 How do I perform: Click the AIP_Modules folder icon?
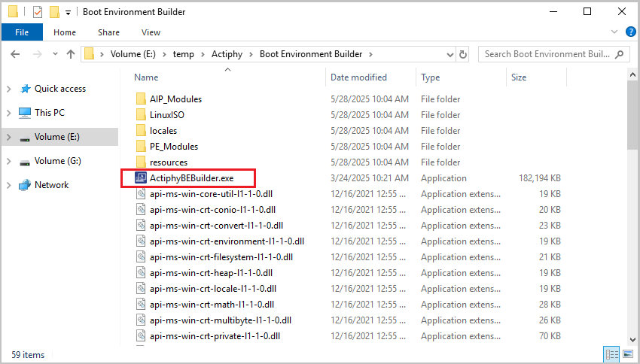tap(141, 99)
